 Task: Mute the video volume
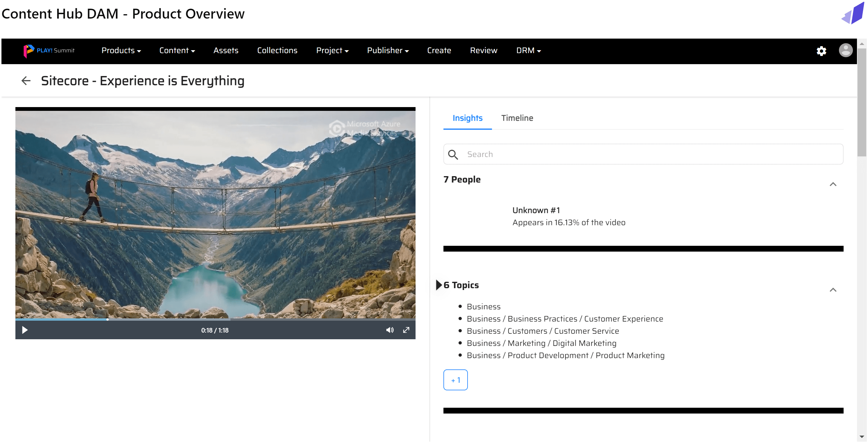(389, 330)
